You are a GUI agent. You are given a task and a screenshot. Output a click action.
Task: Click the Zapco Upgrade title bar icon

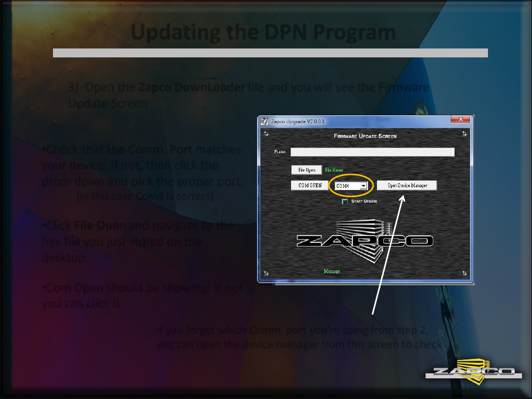(x=264, y=121)
